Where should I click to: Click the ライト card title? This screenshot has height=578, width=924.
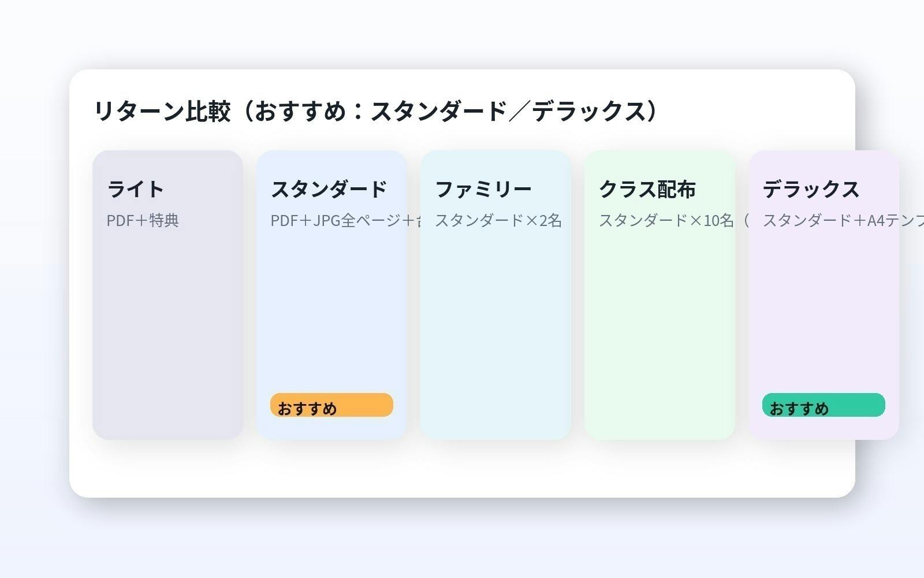[x=135, y=188]
